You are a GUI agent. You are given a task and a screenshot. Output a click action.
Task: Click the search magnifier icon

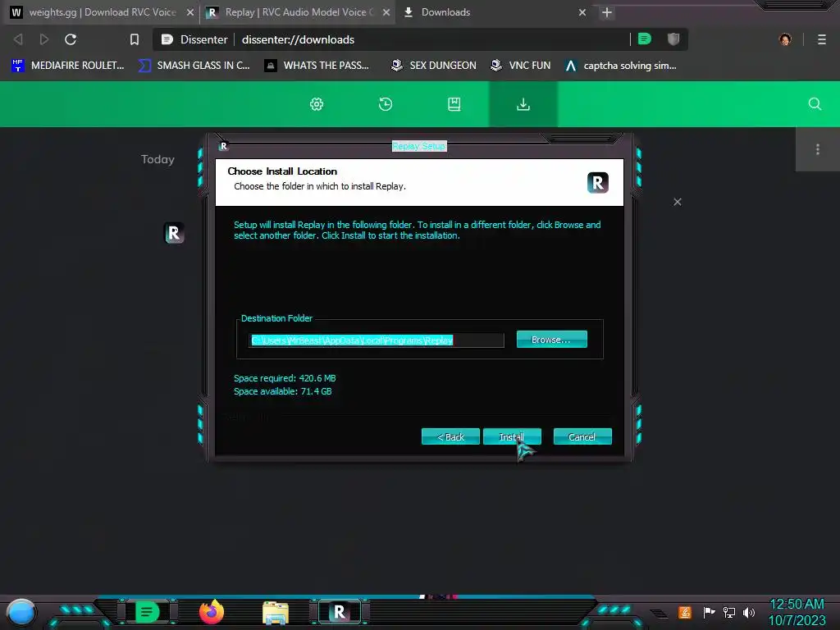815,104
